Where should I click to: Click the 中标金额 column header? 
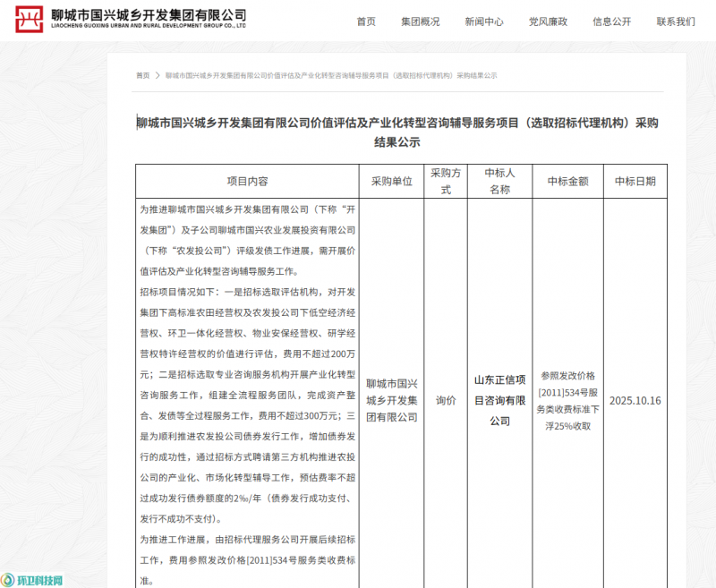pyautogui.click(x=568, y=181)
